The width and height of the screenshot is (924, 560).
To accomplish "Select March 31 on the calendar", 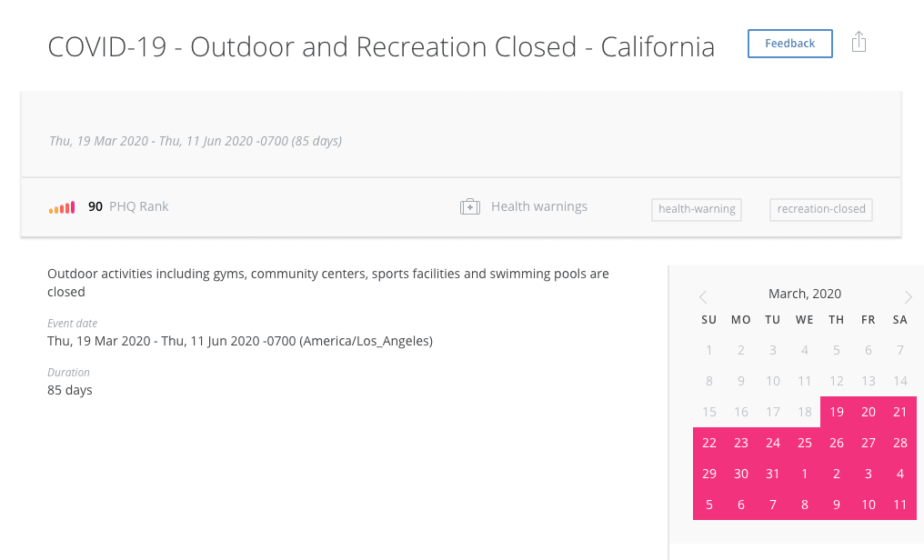I will click(772, 473).
